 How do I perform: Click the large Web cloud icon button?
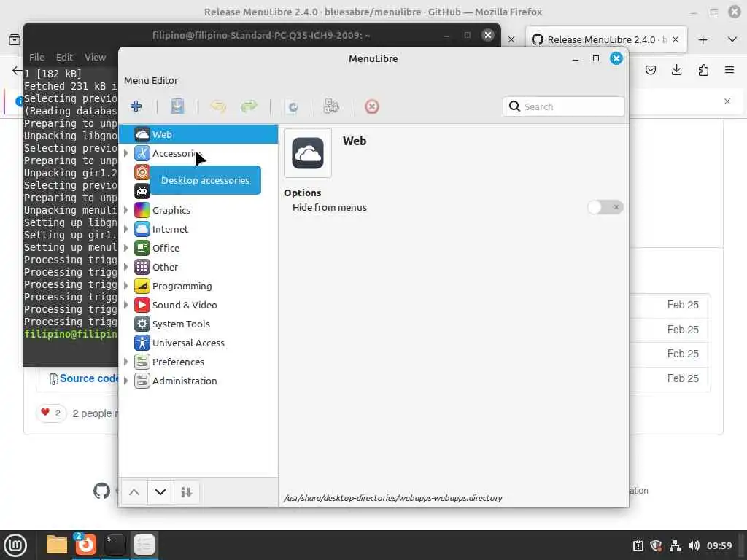pos(308,153)
